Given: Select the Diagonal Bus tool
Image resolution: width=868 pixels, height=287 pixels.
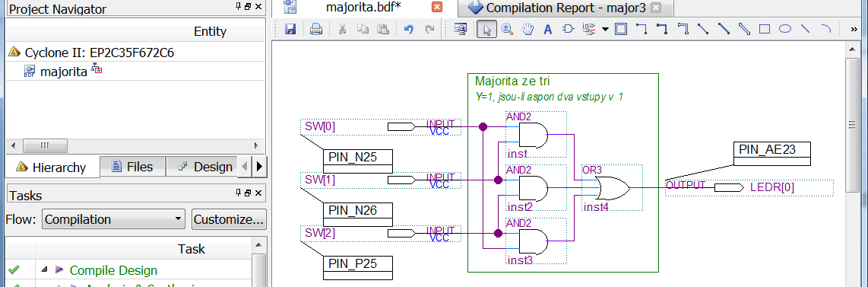Looking at the screenshot, I should click(724, 30).
